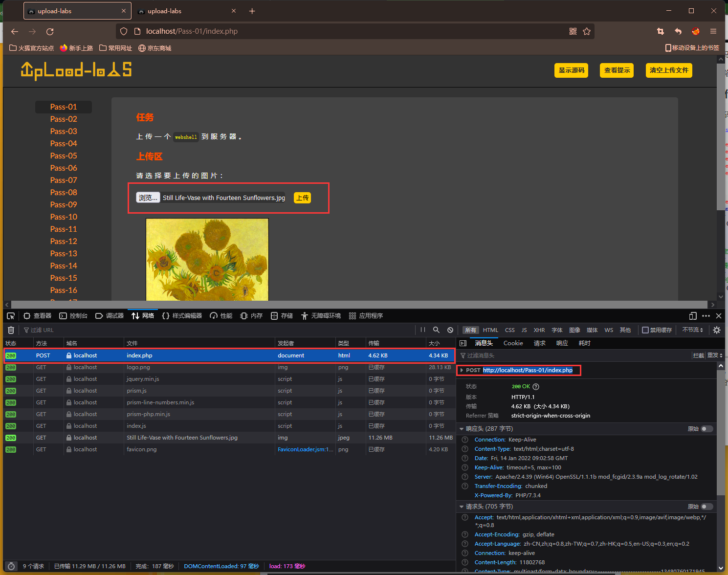
Task: Open network search magnifier
Action: 437,330
